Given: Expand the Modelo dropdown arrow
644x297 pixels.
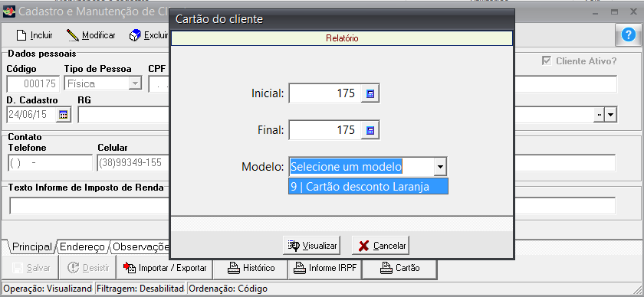Looking at the screenshot, I should pyautogui.click(x=440, y=167).
